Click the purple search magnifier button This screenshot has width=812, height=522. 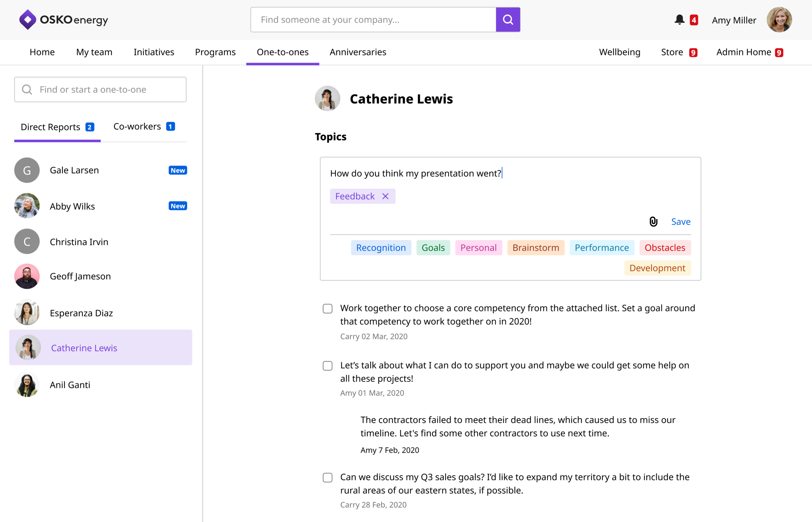[x=508, y=20]
